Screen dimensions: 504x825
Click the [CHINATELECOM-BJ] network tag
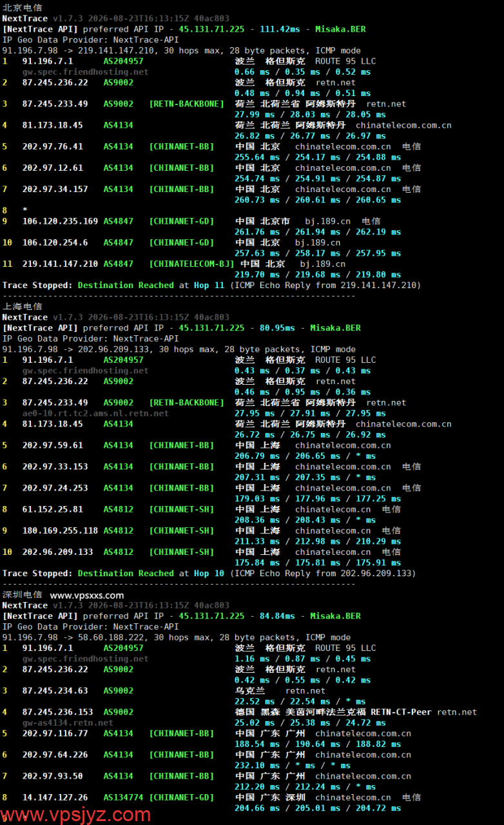pyautogui.click(x=192, y=264)
